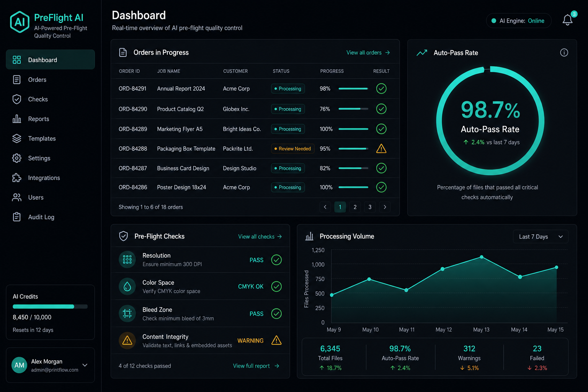Select Integrations in the sidebar
588x392 pixels.
50,178
